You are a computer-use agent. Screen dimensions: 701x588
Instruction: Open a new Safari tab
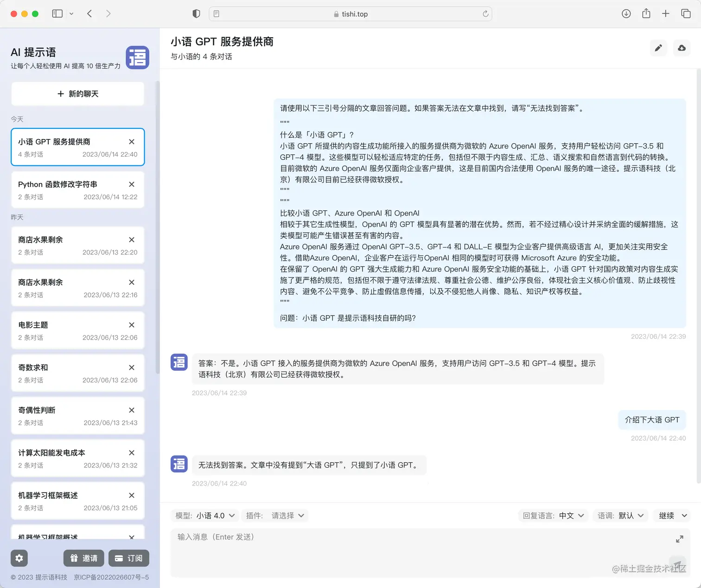[666, 13]
